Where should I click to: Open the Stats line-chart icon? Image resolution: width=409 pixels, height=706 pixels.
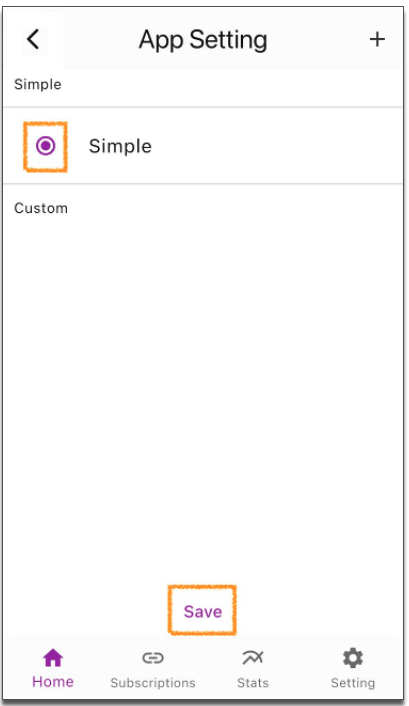click(x=253, y=658)
